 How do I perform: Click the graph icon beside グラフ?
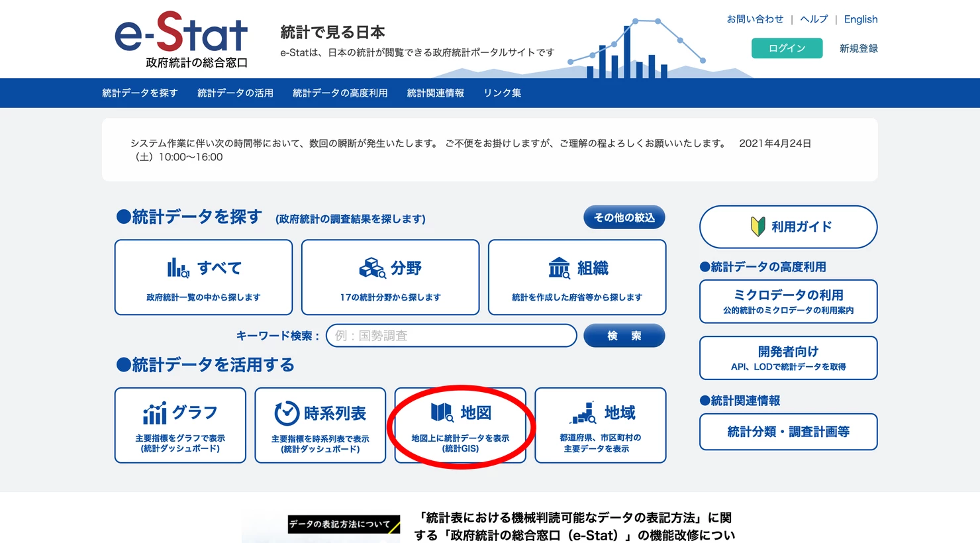coord(155,413)
